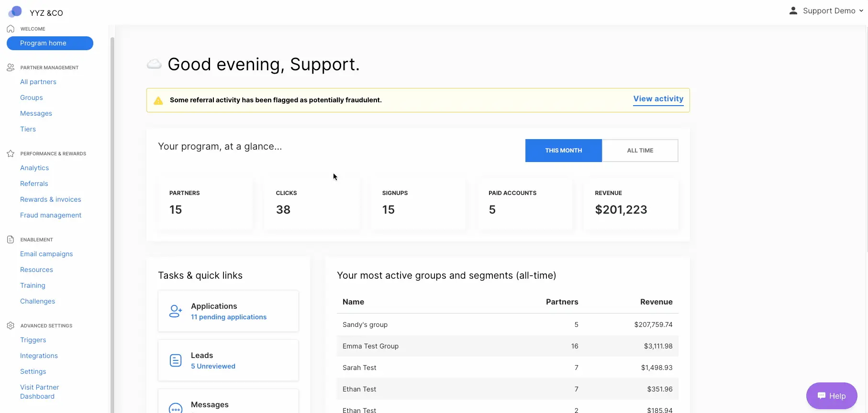Screen dimensions: 868x413
Task: Click the Performance & Rewards star icon
Action: tap(11, 153)
